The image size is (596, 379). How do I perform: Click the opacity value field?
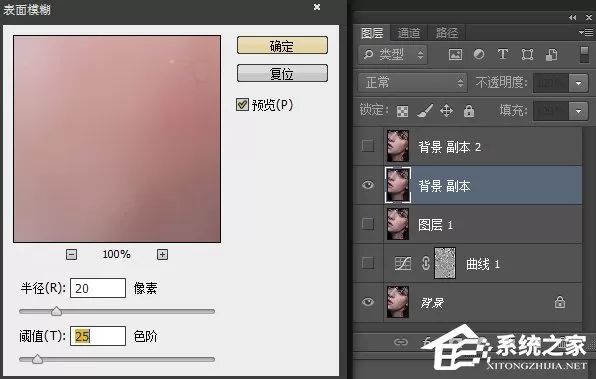[x=551, y=83]
